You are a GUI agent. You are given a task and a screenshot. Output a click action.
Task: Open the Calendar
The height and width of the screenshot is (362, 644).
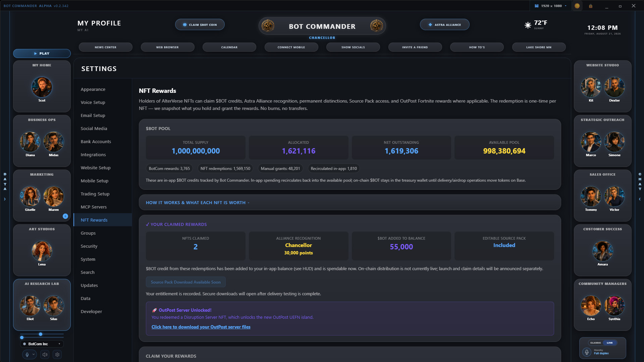pos(229,47)
